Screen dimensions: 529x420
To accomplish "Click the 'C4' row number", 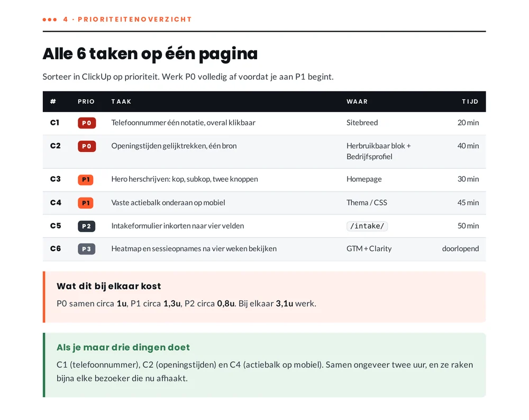I will (56, 203).
